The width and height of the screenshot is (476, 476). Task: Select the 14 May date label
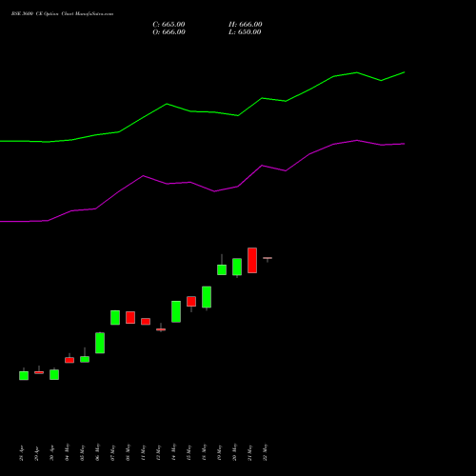tap(174, 452)
